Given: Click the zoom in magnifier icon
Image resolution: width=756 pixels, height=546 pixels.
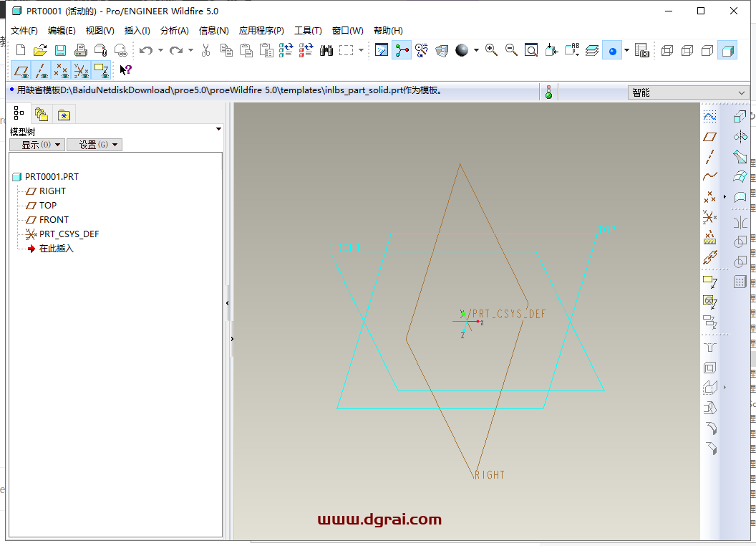Looking at the screenshot, I should (x=491, y=50).
